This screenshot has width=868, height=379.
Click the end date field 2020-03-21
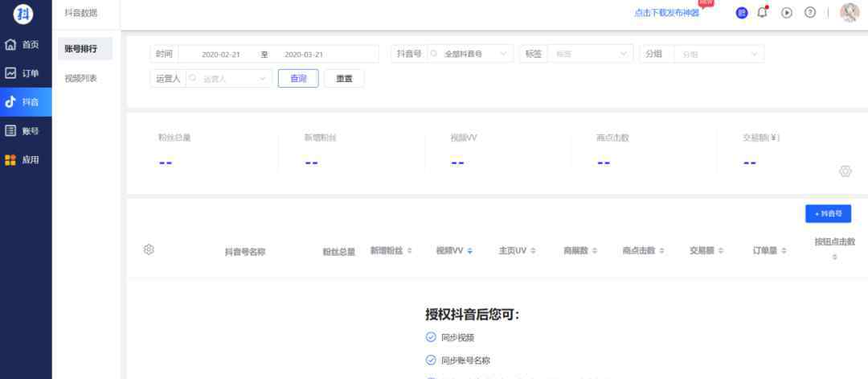tap(303, 54)
